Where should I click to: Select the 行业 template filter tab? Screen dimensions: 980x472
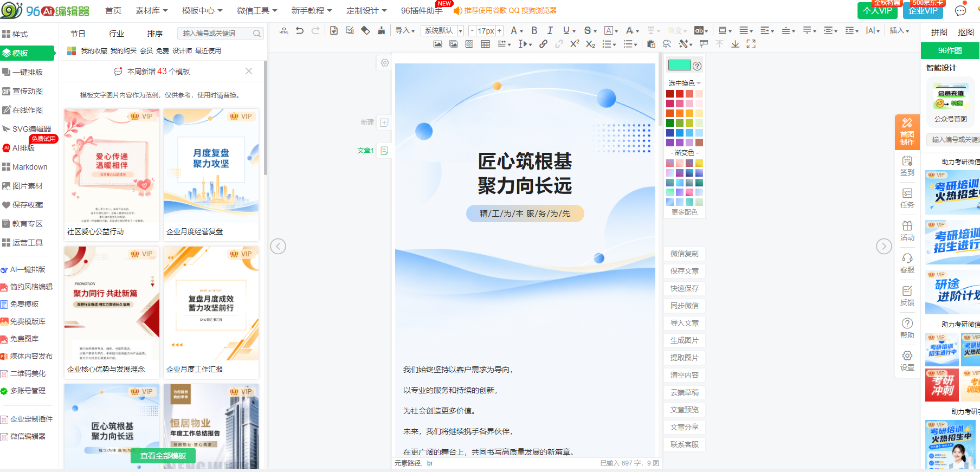[117, 34]
